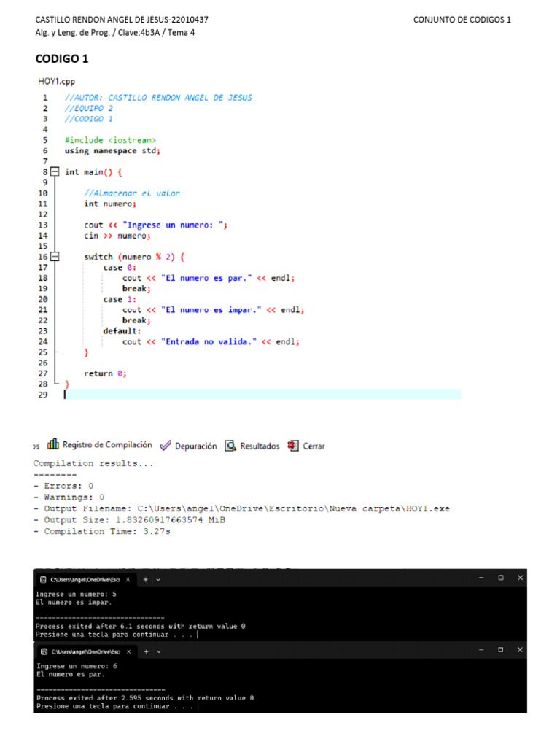Place cursor on highlighted empty line 29

point(262,395)
